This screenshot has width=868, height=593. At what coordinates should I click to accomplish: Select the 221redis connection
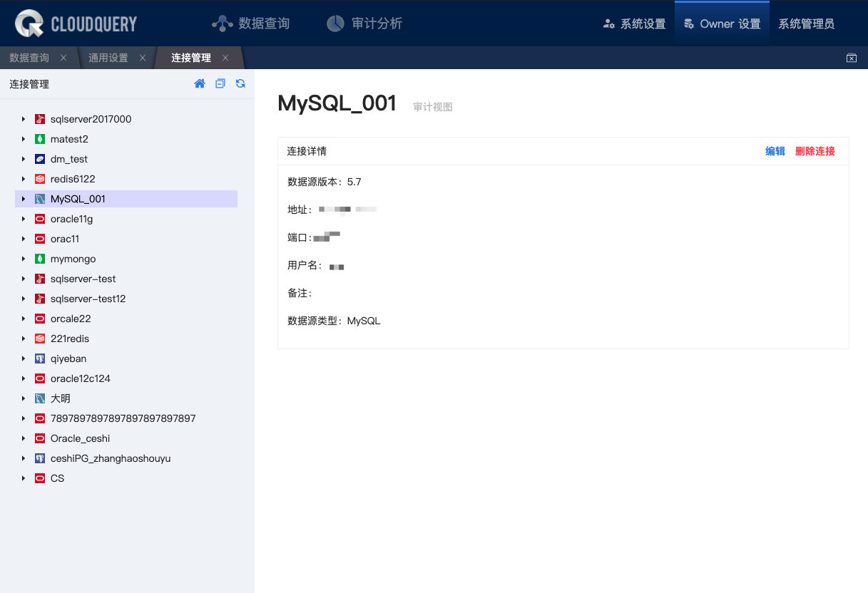[x=70, y=339]
